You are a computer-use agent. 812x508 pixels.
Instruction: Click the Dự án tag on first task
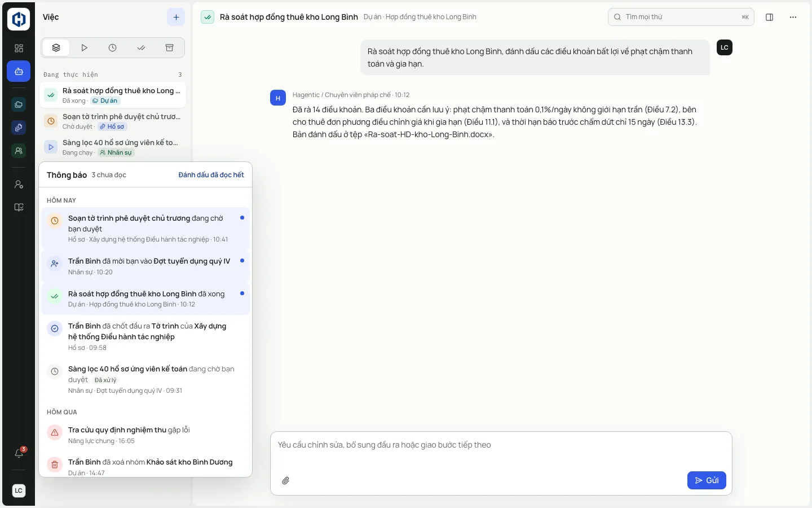(105, 100)
